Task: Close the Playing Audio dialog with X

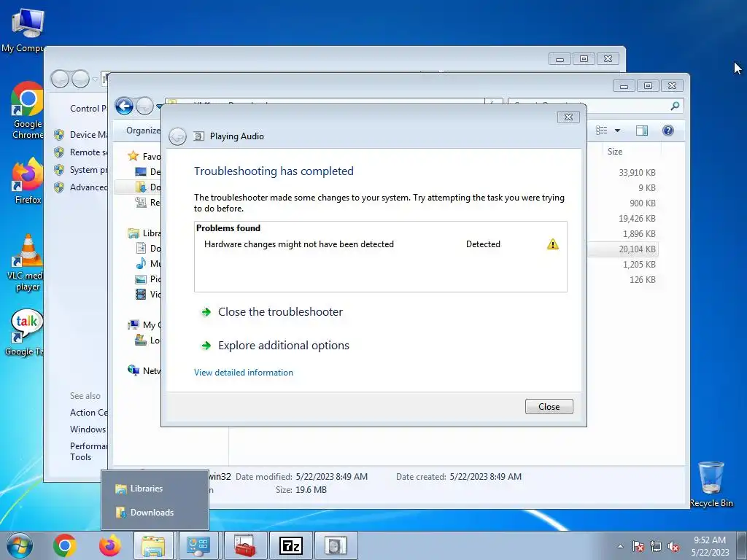Action: [568, 117]
